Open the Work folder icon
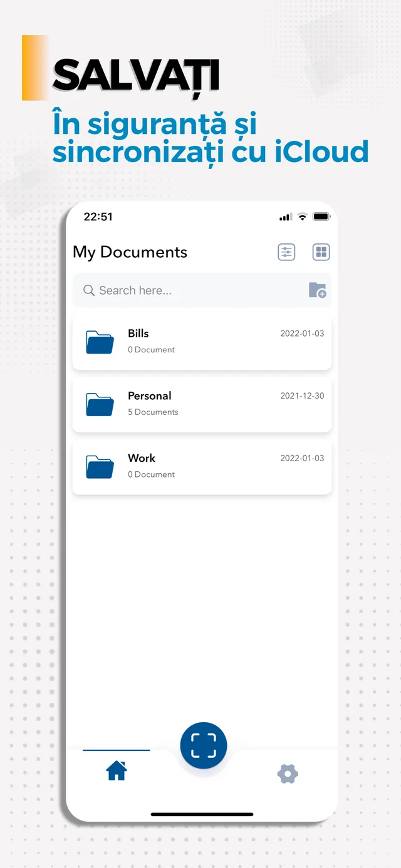The height and width of the screenshot is (868, 401). click(x=100, y=467)
